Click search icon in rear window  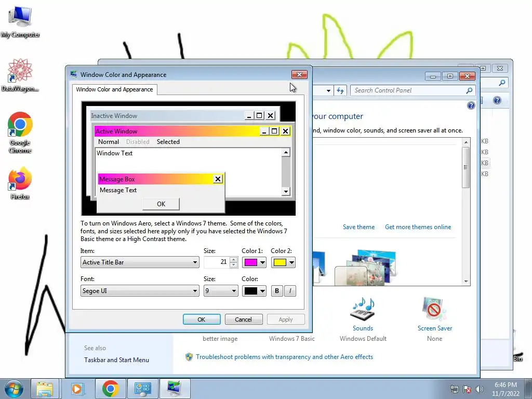click(502, 83)
